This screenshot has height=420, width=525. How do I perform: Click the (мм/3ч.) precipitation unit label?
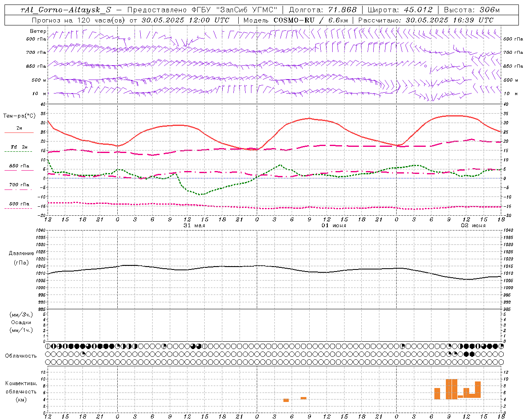21,315
